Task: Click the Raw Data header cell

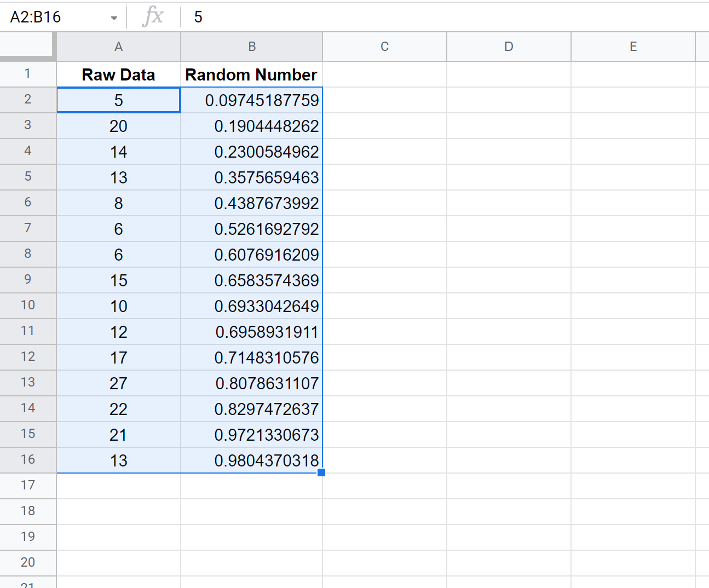Action: point(118,74)
